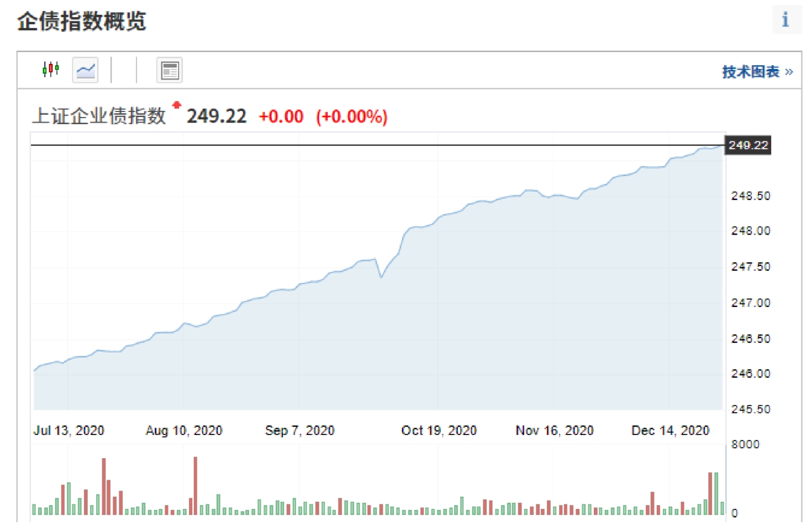Click the Nov 16, 2020 axis date
This screenshot has height=526, width=812.
(555, 431)
